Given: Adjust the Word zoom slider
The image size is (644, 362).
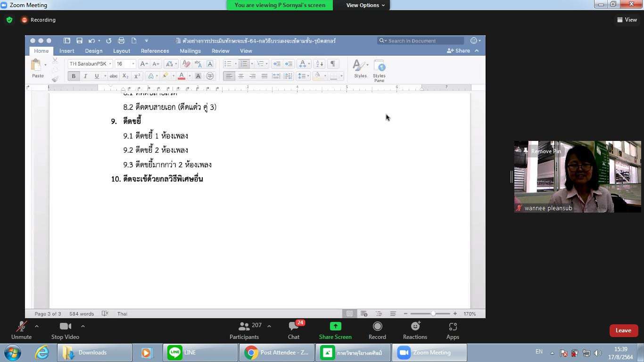Looking at the screenshot, I should tap(433, 313).
